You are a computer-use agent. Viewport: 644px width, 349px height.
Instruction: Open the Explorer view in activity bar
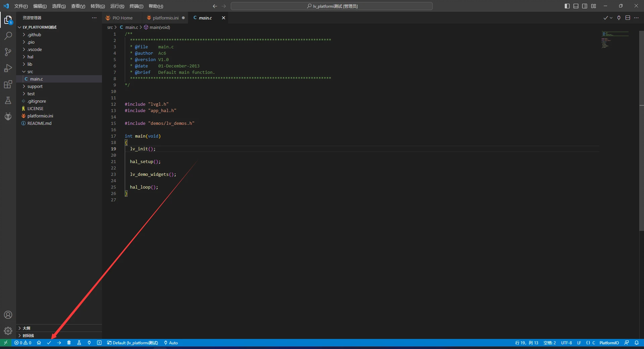click(x=8, y=19)
